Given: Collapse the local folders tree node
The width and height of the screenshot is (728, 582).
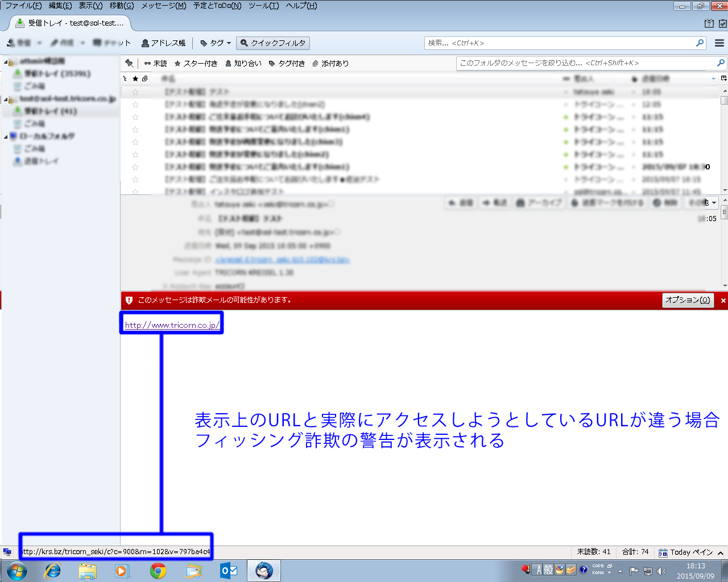Looking at the screenshot, I should (x=6, y=136).
